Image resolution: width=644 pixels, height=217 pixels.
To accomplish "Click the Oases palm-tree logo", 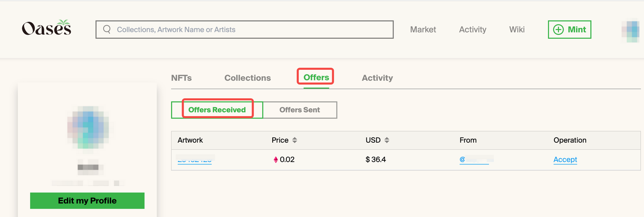I will 46,28.
